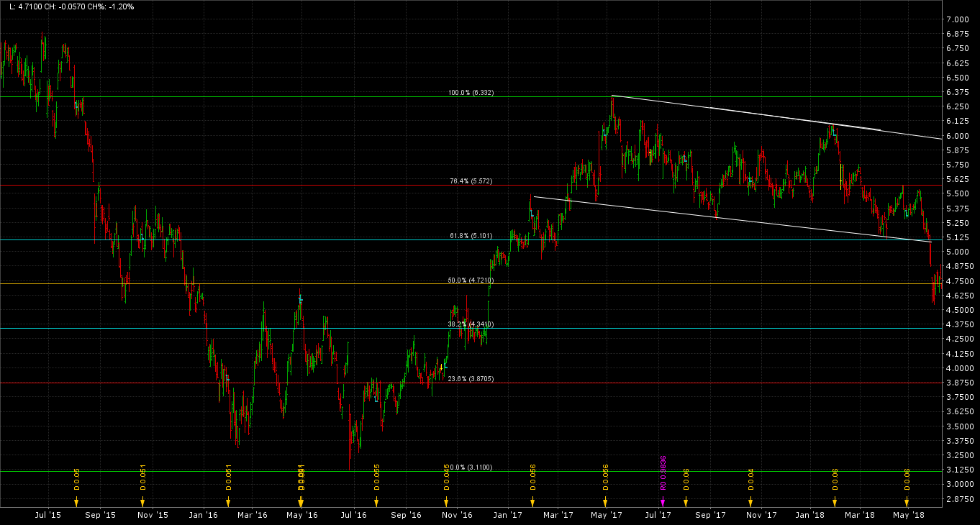Click the "Mar '17" date axis label

[x=557, y=515]
